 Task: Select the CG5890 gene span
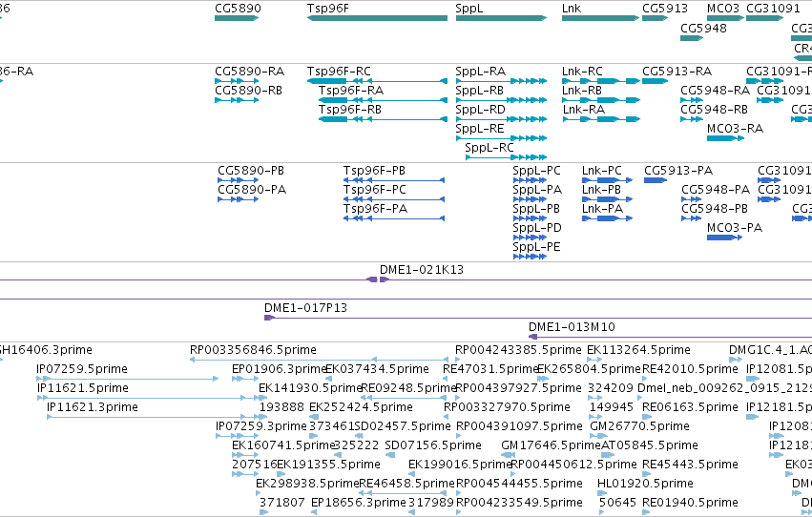coord(237,18)
